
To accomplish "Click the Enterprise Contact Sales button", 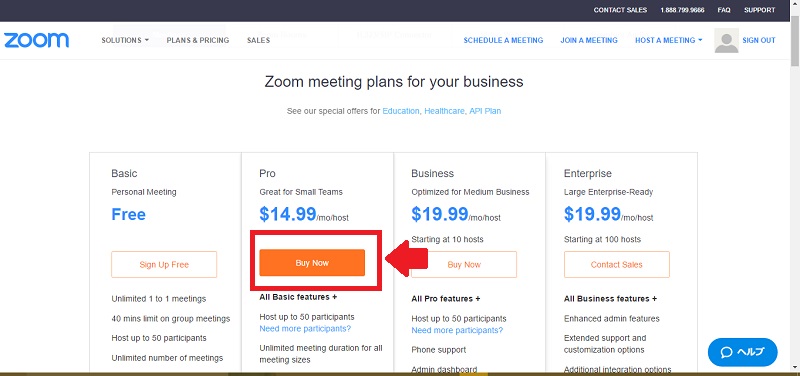I will [616, 264].
